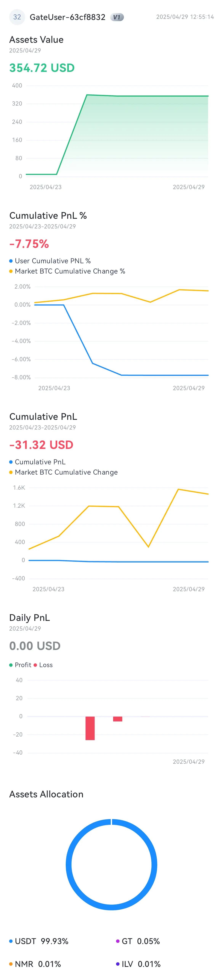Screen dimensions: 223x980
Task: Click the purple GT allocation dot
Action: pos(118,941)
